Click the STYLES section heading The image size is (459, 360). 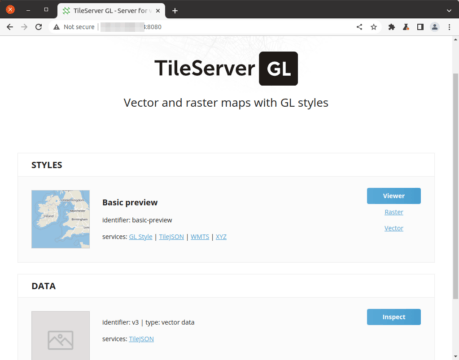coord(47,165)
